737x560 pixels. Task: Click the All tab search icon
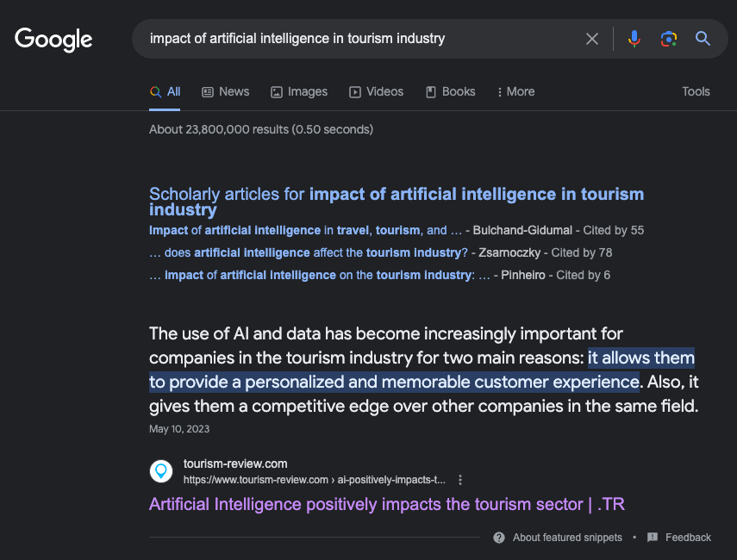pyautogui.click(x=155, y=91)
